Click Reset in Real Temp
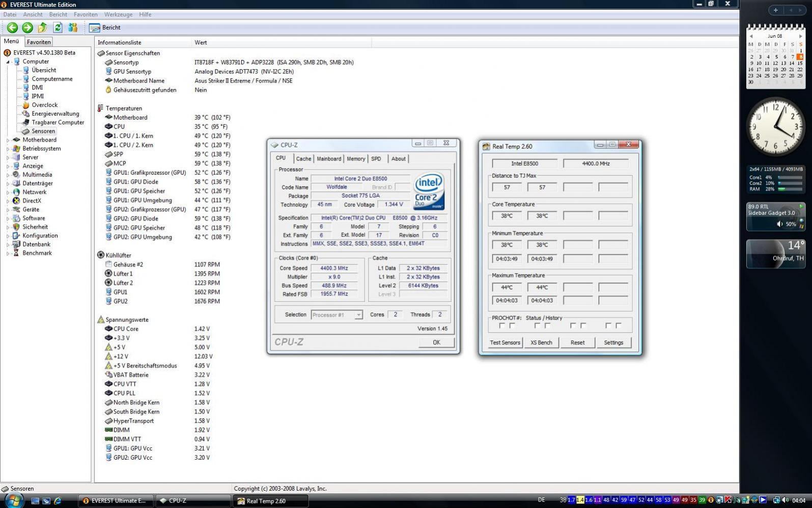Image resolution: width=812 pixels, height=508 pixels. [x=577, y=342]
